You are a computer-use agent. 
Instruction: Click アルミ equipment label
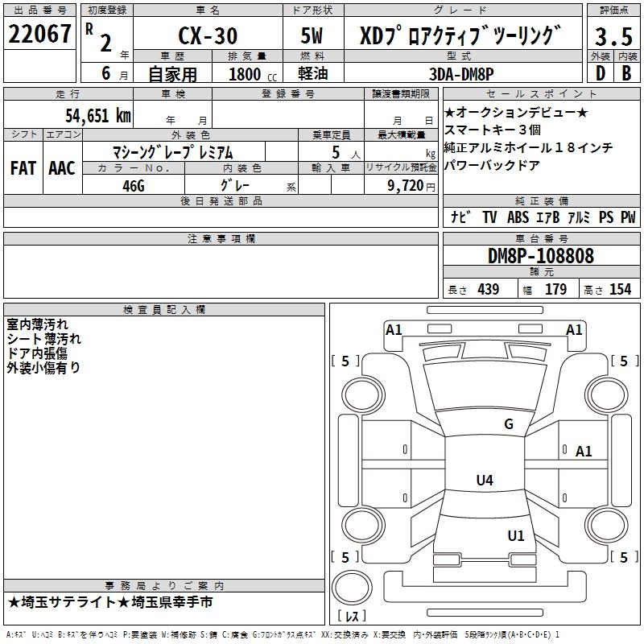click(x=579, y=217)
